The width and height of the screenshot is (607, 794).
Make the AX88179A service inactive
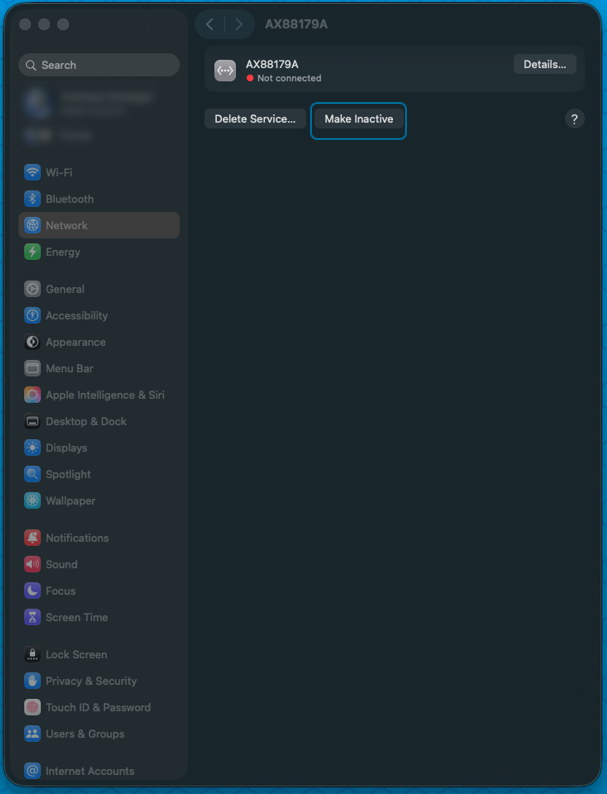click(358, 119)
